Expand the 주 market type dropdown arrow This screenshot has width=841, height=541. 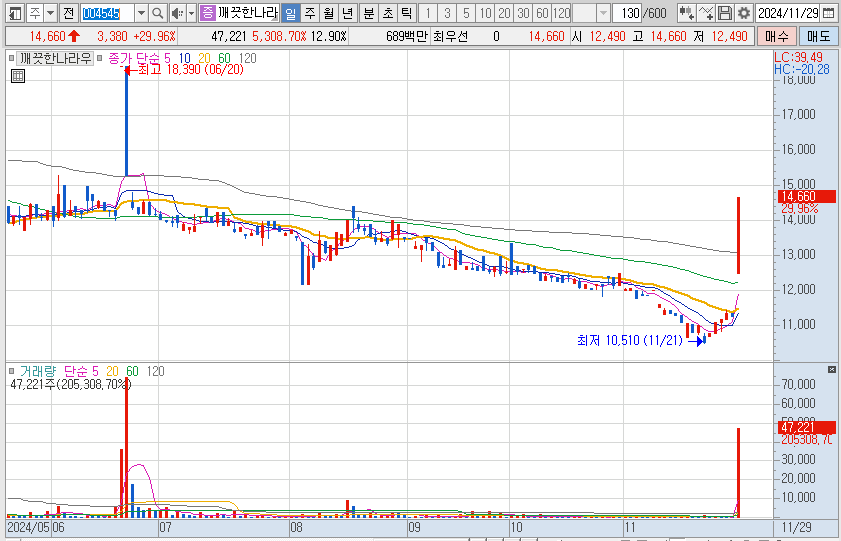pyautogui.click(x=50, y=13)
